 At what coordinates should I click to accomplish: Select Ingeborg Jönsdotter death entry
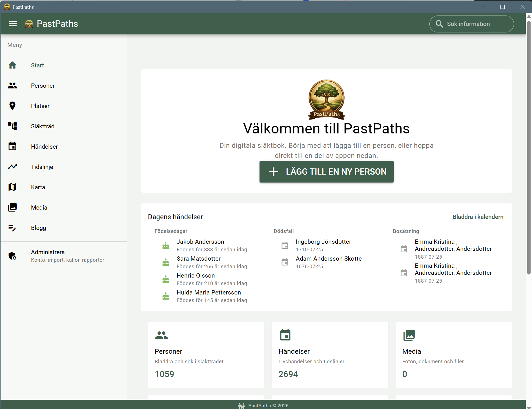[x=330, y=246]
